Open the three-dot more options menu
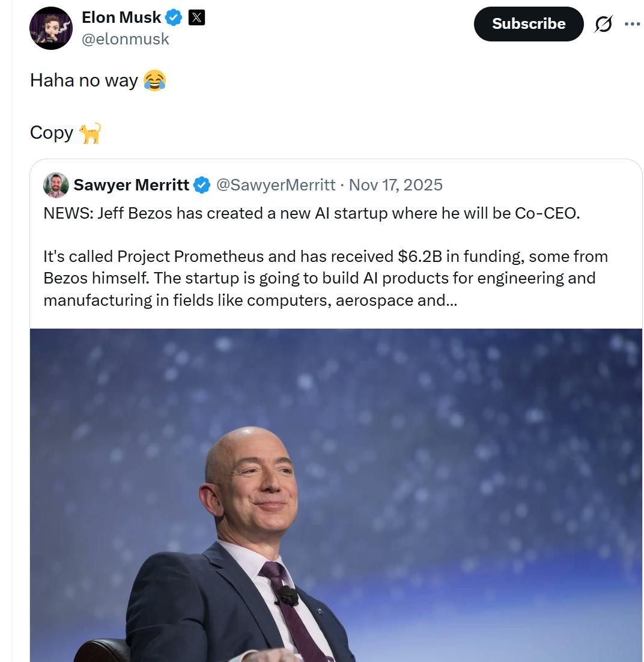This screenshot has width=644, height=662. tap(632, 24)
